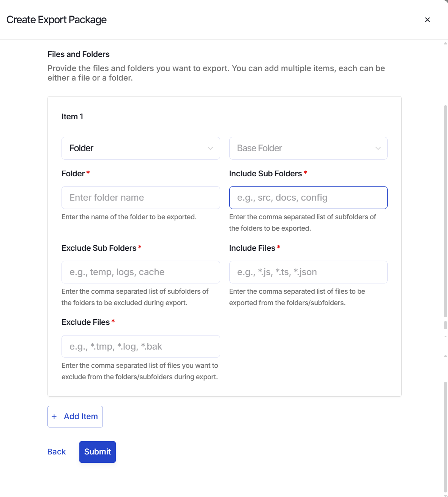
Task: Click the Exclude Sub Folders input
Action: 140,272
